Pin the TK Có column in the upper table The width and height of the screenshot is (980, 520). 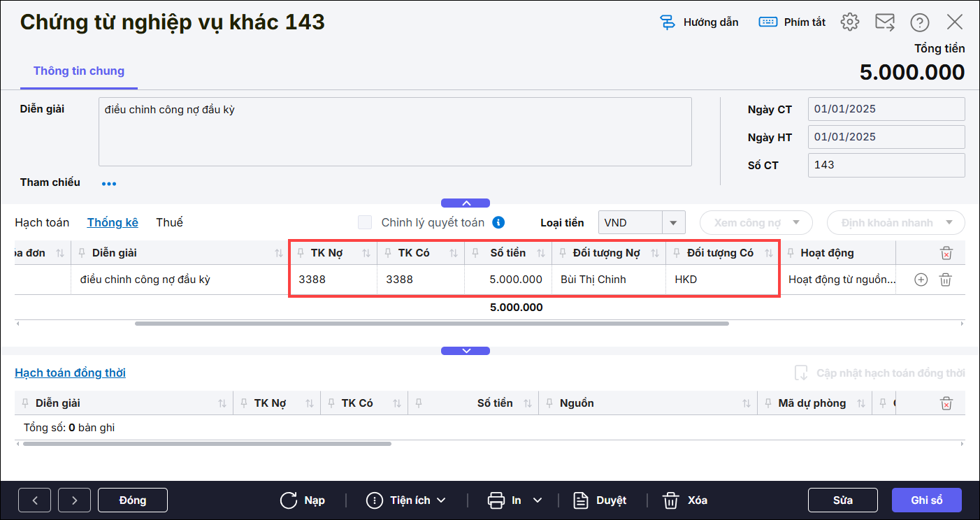click(x=388, y=253)
